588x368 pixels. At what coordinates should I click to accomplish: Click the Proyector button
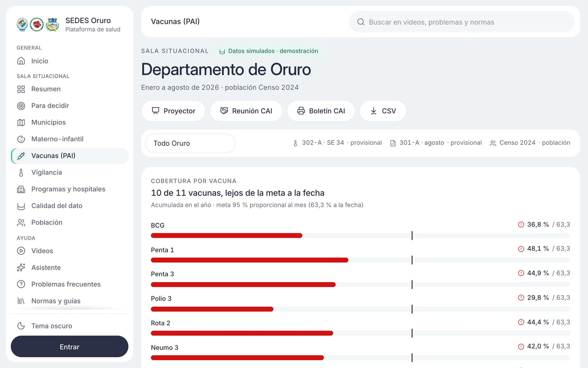173,111
